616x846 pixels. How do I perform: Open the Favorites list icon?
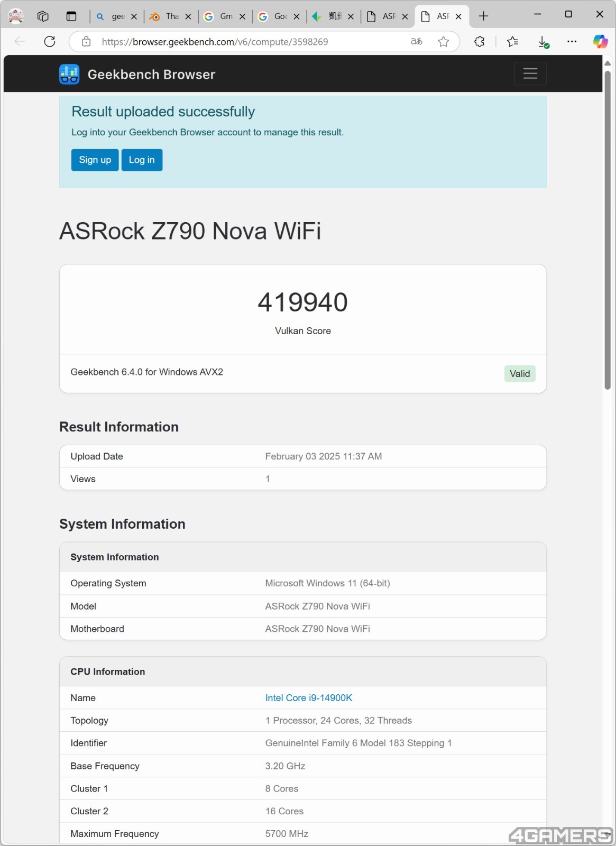(x=512, y=41)
